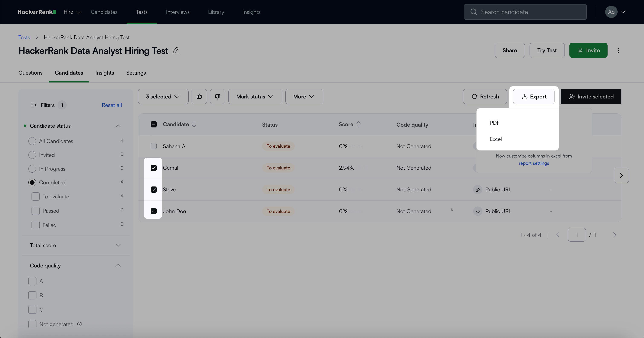The height and width of the screenshot is (338, 644).
Task: Click the pencil icon to edit test title
Action: pos(176,51)
